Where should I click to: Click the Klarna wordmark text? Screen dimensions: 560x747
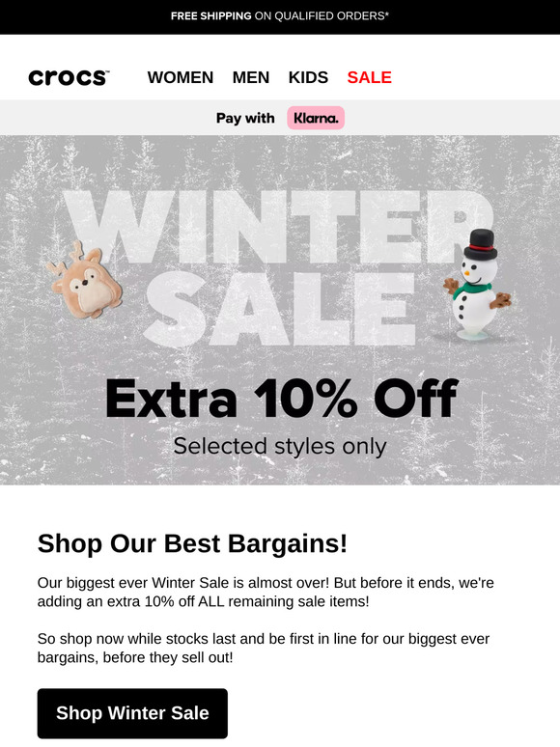316,118
